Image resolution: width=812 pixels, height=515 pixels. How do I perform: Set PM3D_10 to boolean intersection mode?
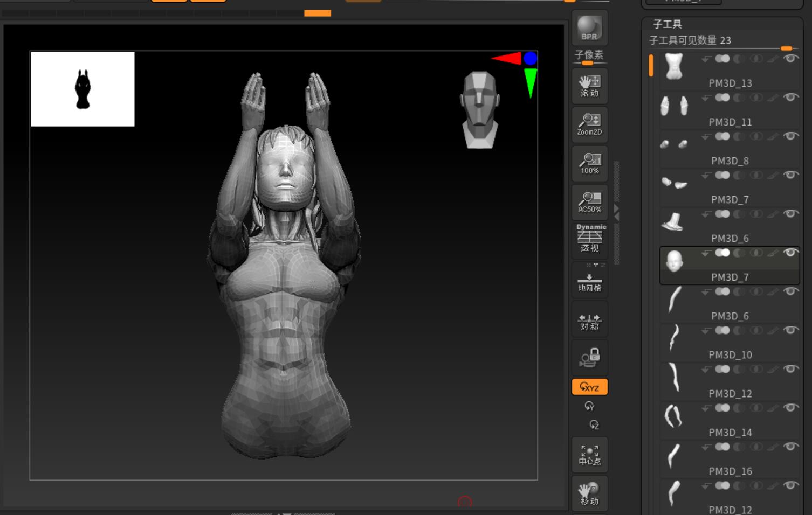756,330
